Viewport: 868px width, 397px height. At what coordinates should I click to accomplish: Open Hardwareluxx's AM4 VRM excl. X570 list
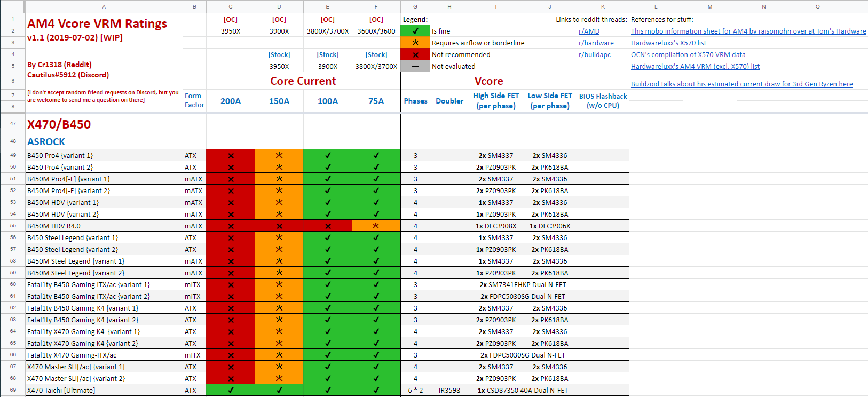click(695, 67)
